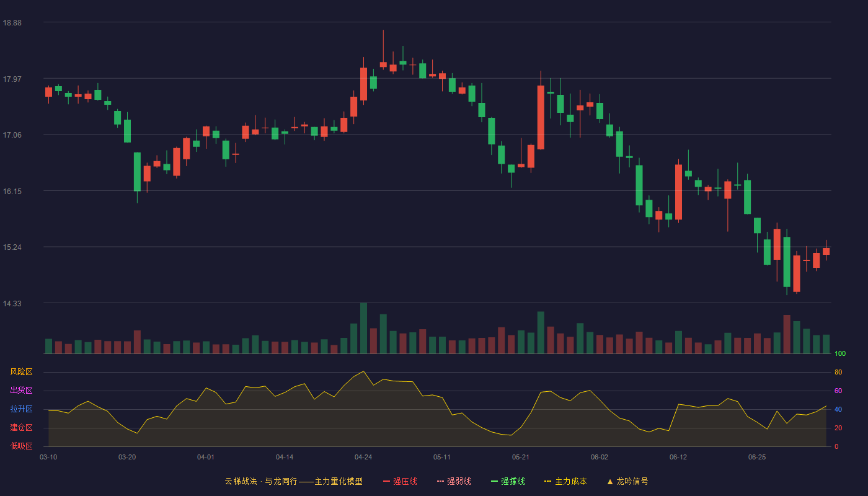Toggle the 强压线 legend entry
The width and height of the screenshot is (868, 496).
coord(400,481)
